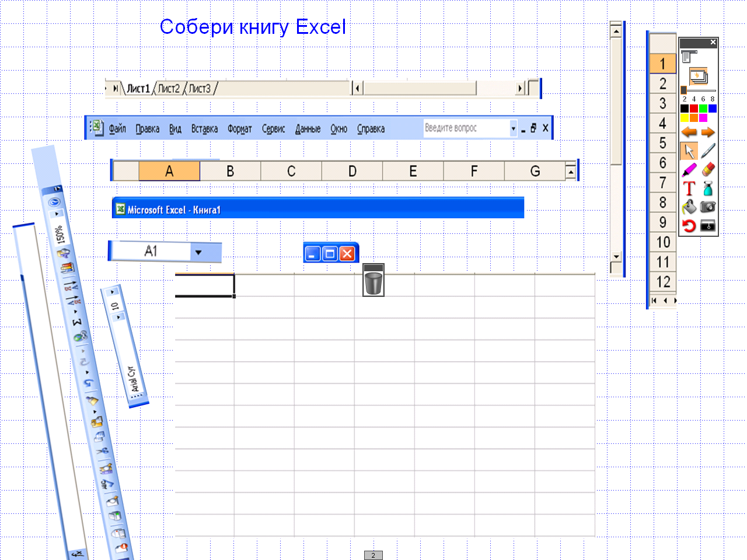Image resolution: width=747 pixels, height=560 pixels.
Task: Open the Вставка menu
Action: [x=204, y=128]
